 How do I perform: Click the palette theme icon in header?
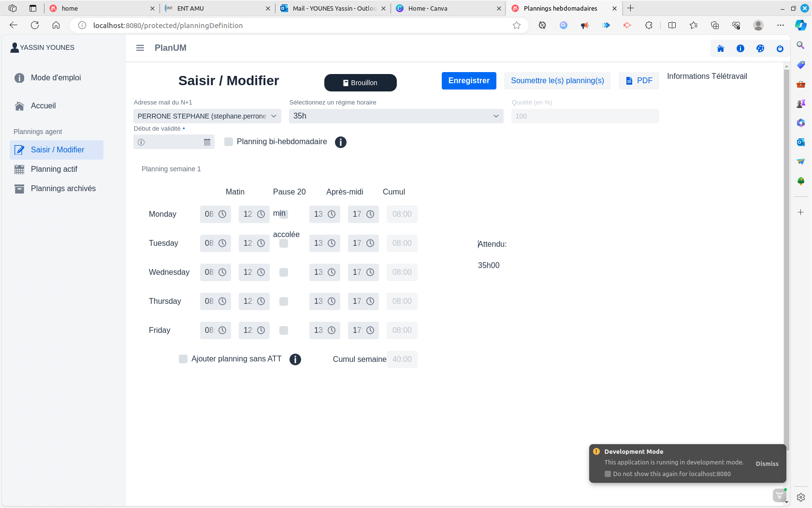tap(760, 48)
